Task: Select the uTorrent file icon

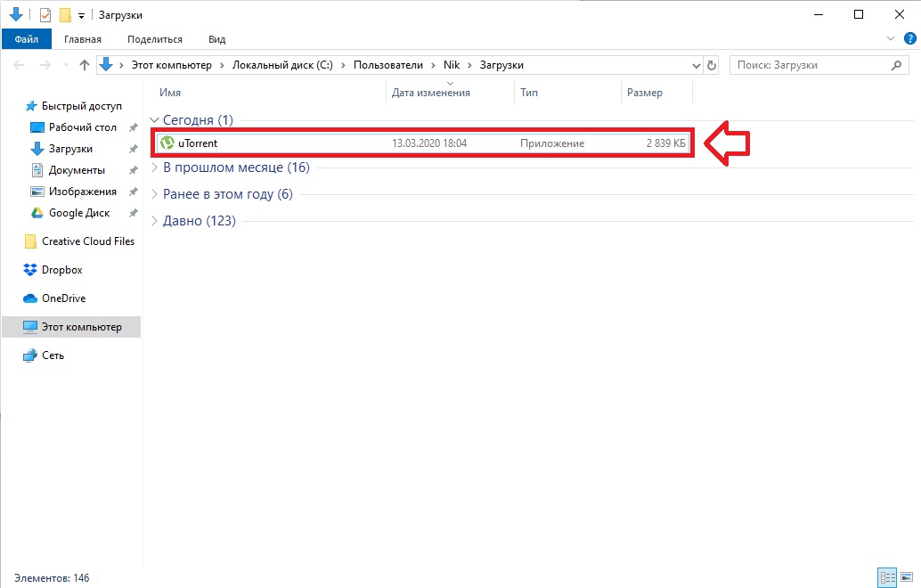Action: pyautogui.click(x=167, y=143)
